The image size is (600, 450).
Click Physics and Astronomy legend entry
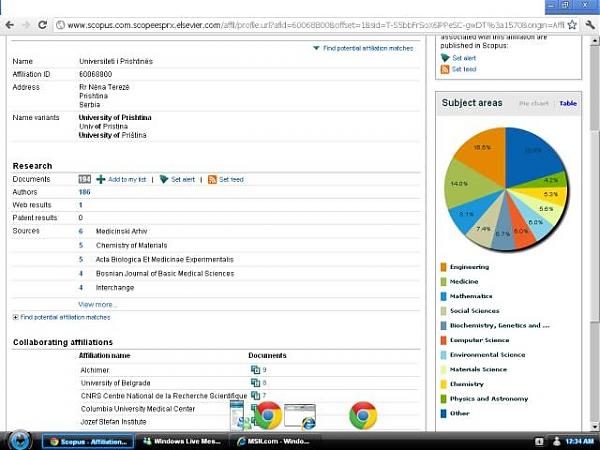489,399
